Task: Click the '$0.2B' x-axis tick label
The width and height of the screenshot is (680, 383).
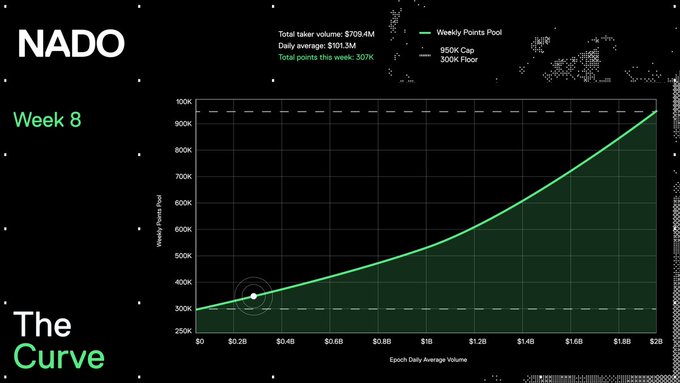Action: 238,342
